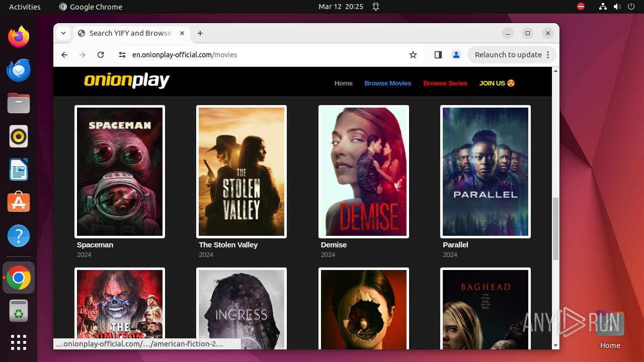This screenshot has width=644, height=362.
Task: Click Parallel title text
Action: point(455,245)
